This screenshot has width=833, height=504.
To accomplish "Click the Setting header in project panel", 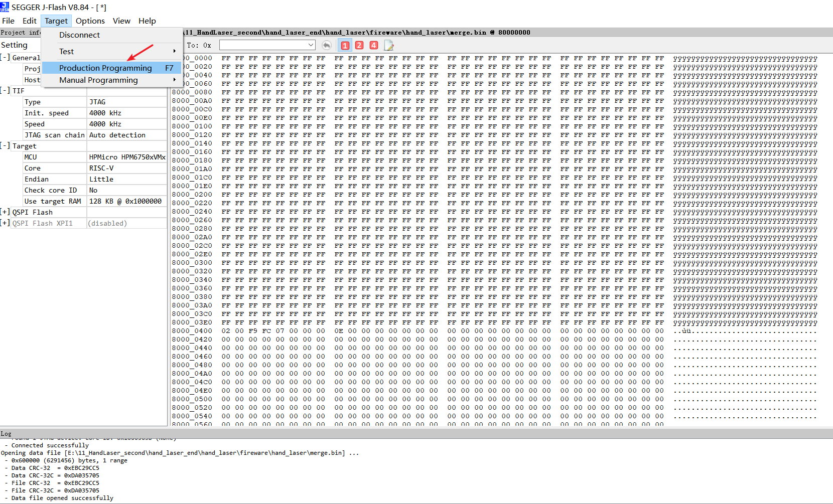I will point(14,45).
